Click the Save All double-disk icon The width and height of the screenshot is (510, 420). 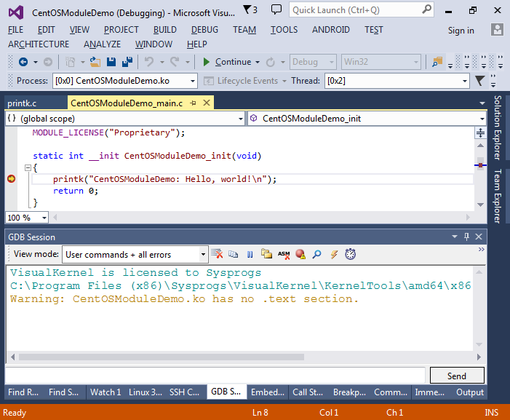point(127,62)
